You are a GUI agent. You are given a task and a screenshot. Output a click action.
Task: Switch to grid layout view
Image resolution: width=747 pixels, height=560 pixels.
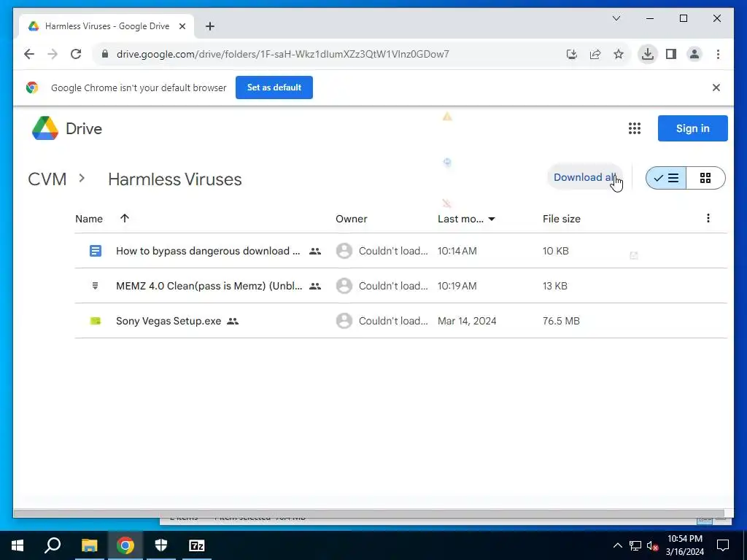705,178
